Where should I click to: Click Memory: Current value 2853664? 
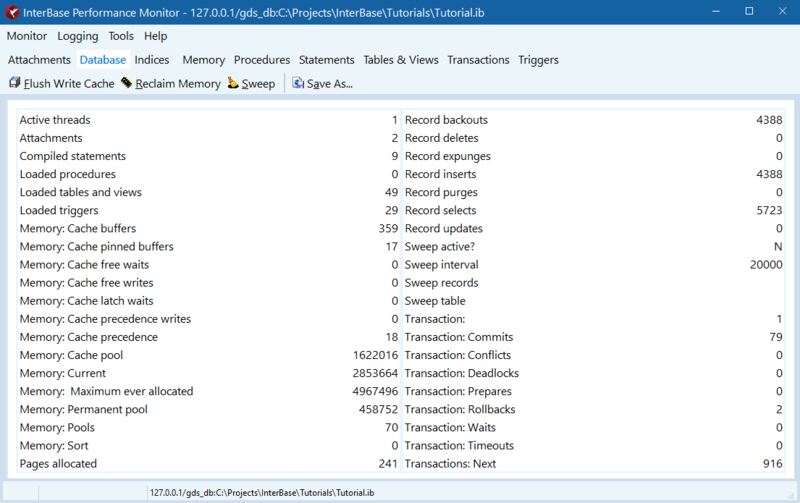click(x=375, y=373)
